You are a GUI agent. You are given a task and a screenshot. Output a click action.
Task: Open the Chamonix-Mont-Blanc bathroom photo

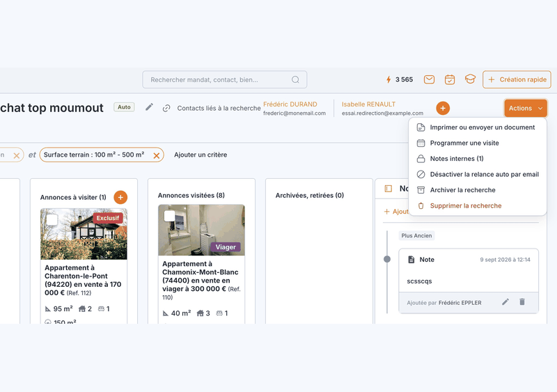click(201, 230)
